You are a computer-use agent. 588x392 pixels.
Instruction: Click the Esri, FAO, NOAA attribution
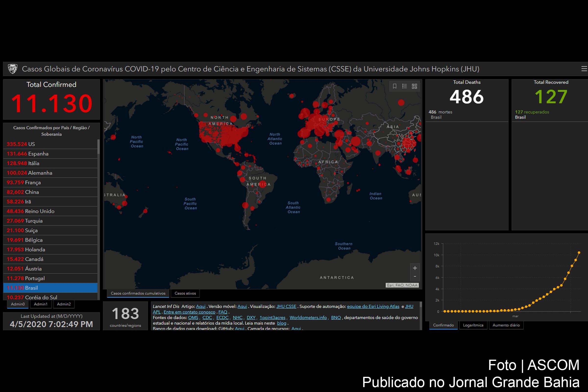[402, 285]
